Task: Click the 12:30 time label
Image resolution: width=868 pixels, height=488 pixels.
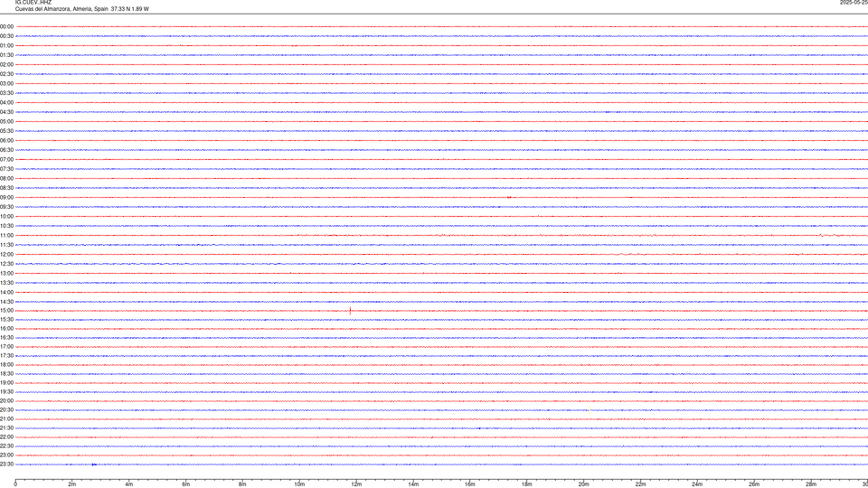Action: pos(6,264)
